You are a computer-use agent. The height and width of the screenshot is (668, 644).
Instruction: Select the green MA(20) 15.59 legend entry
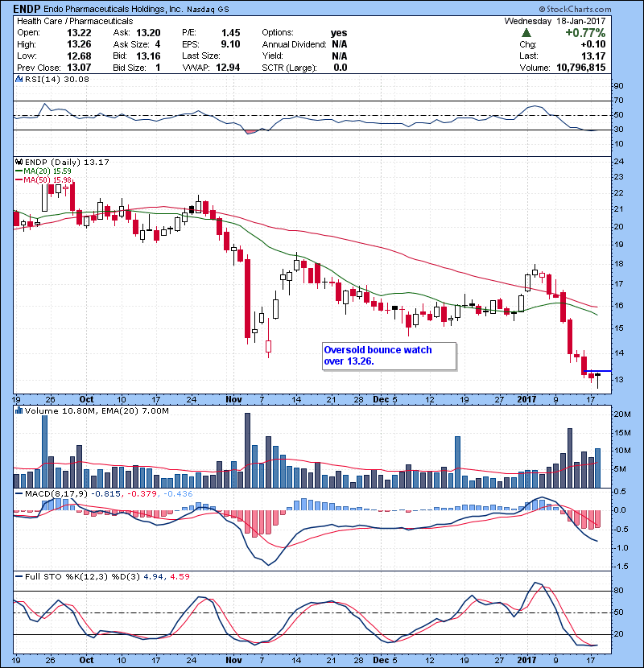(x=43, y=171)
